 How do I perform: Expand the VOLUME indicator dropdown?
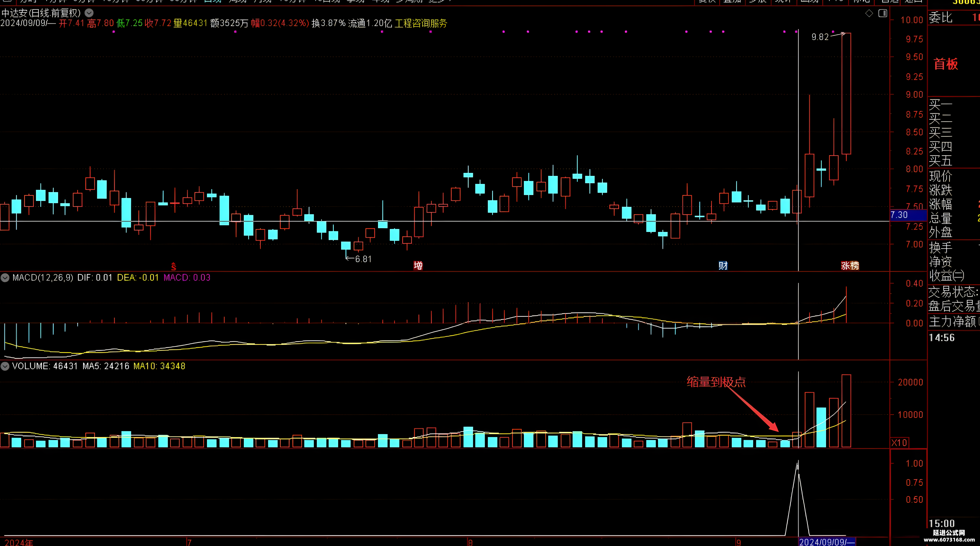coord(5,366)
